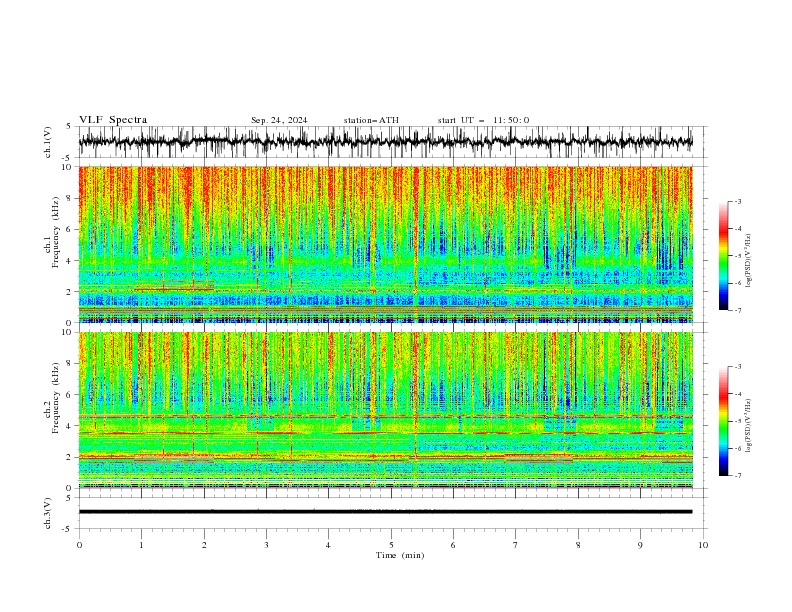Click the ch.1 color bar log(PSD) label

pos(748,261)
